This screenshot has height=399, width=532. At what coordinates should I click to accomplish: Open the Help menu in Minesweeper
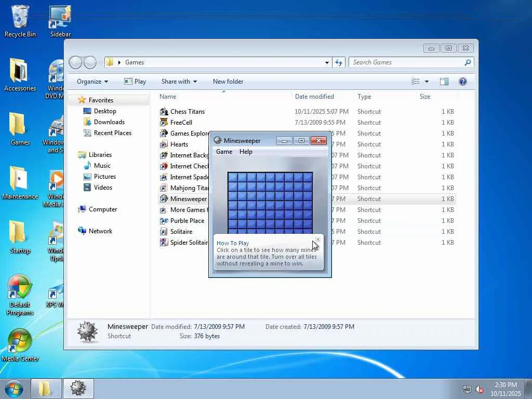click(246, 152)
